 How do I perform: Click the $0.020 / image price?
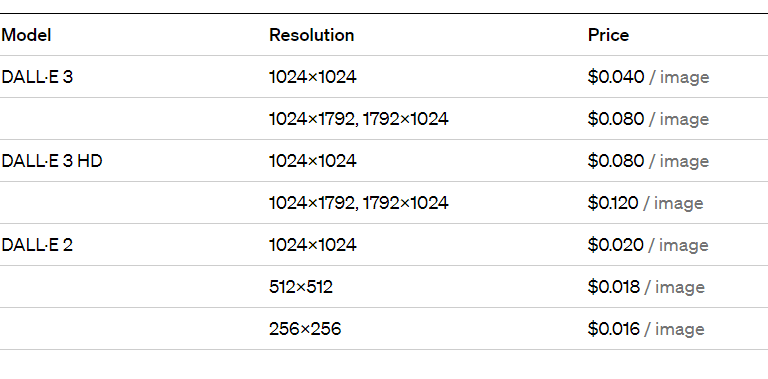648,245
